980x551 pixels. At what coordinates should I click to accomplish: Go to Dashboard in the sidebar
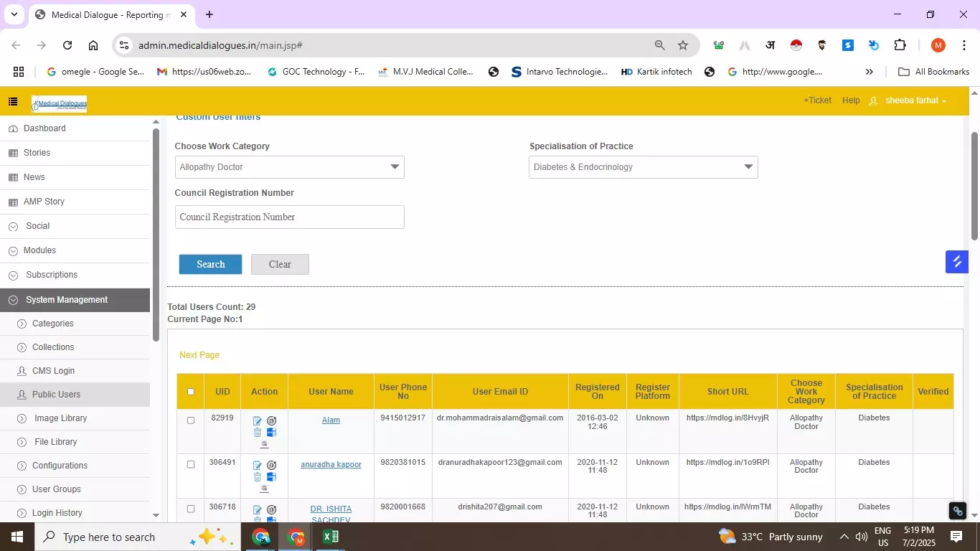(44, 128)
